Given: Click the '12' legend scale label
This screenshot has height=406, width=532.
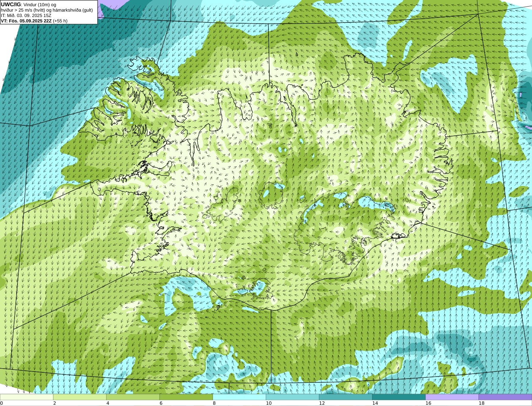Looking at the screenshot, I should pos(322,403).
